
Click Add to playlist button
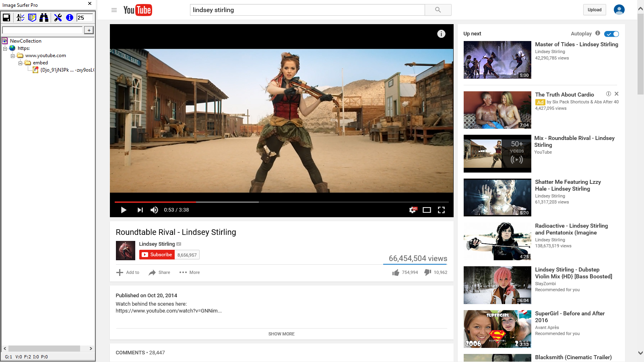click(x=128, y=272)
